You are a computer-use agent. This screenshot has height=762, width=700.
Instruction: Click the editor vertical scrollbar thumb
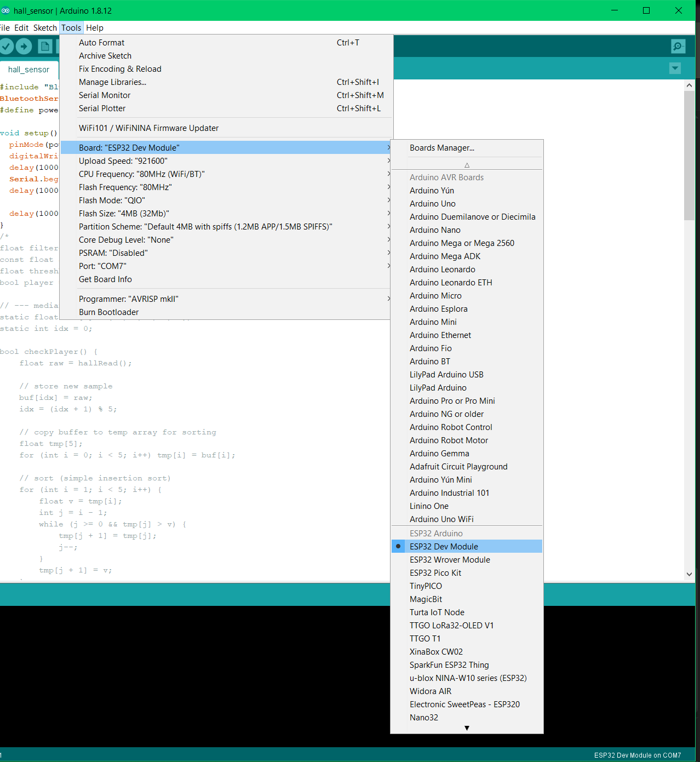(689, 156)
